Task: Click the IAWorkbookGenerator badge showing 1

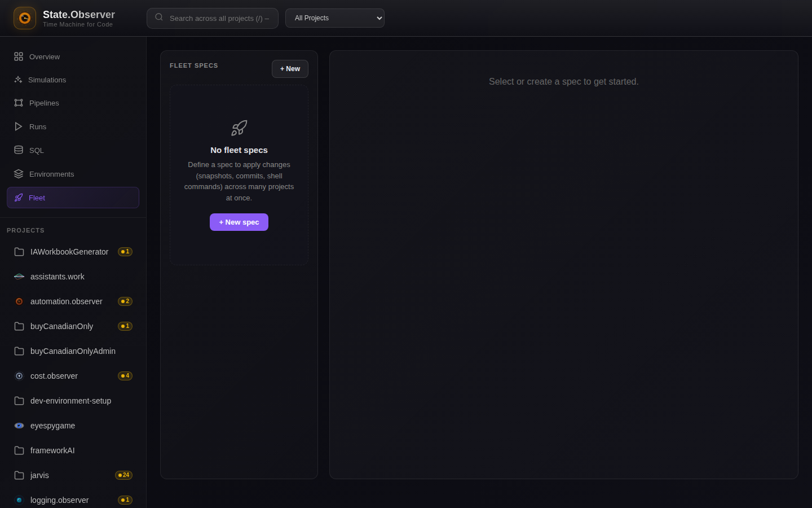Action: [x=125, y=252]
